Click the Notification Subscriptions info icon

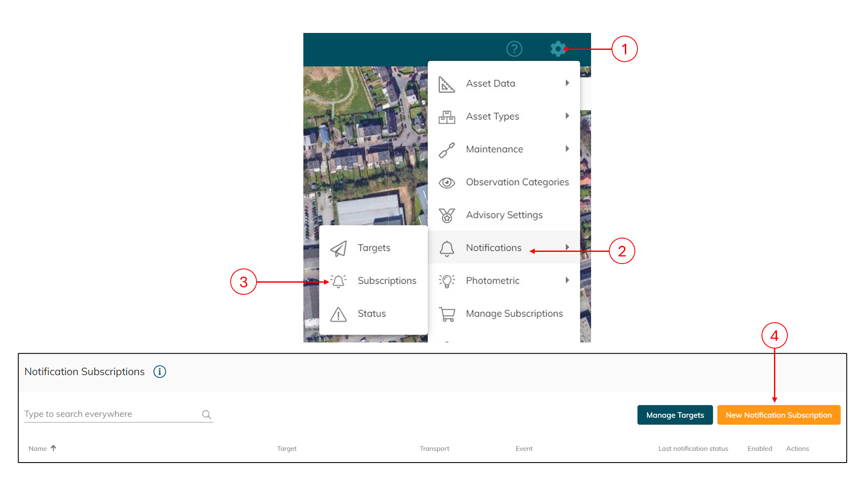tap(159, 372)
